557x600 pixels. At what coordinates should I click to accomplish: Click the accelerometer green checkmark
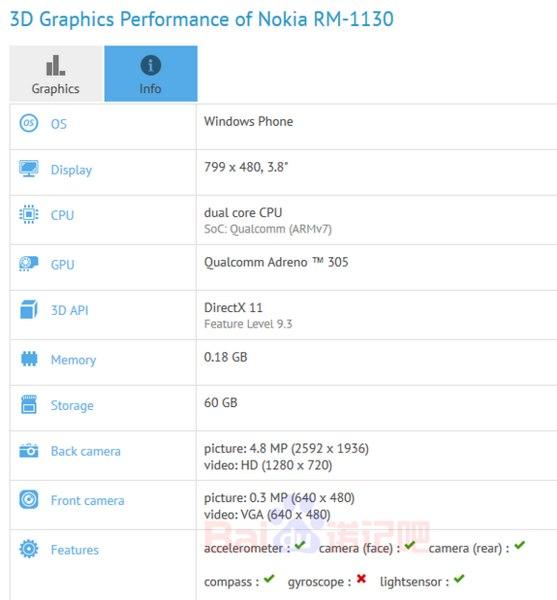[300, 545]
